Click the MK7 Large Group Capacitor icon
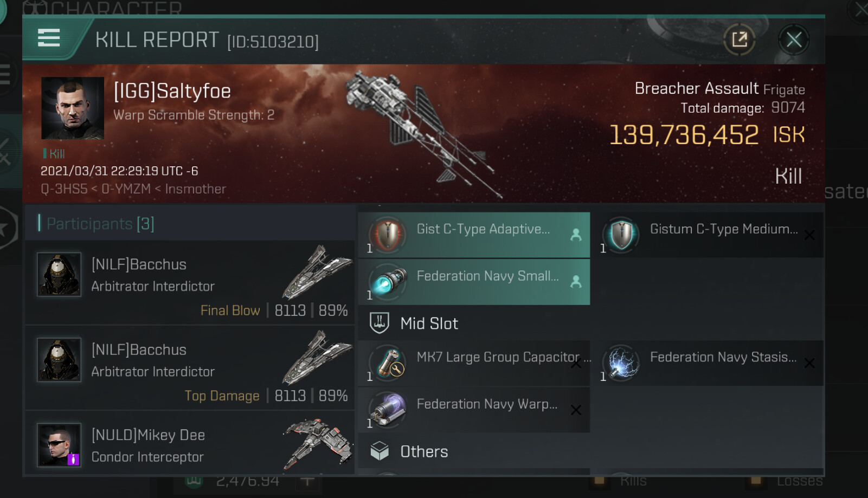Viewport: 868px width, 498px height. (388, 363)
